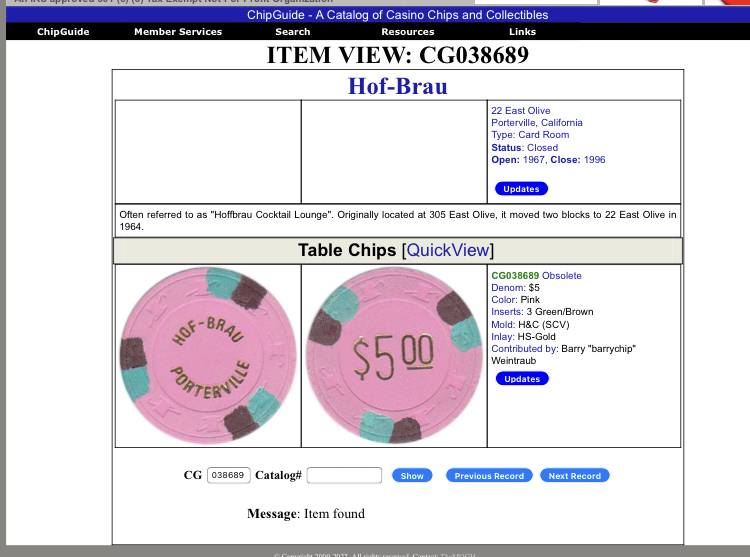
Task: Follow the Porterville, California link
Action: point(536,123)
